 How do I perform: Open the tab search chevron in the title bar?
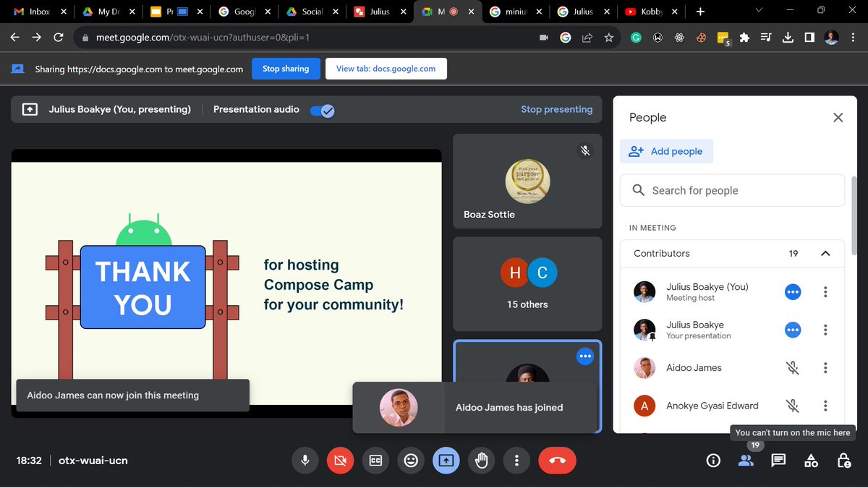(759, 11)
